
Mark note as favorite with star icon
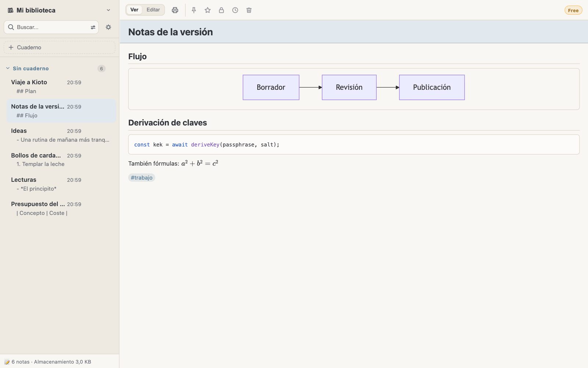point(208,10)
